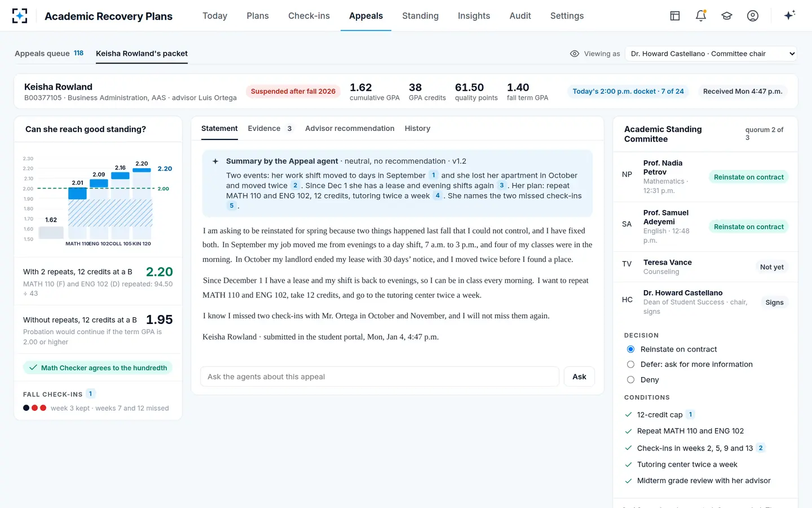Screen dimensions: 812x508
Task: Go to the Today tab
Action: tap(215, 16)
